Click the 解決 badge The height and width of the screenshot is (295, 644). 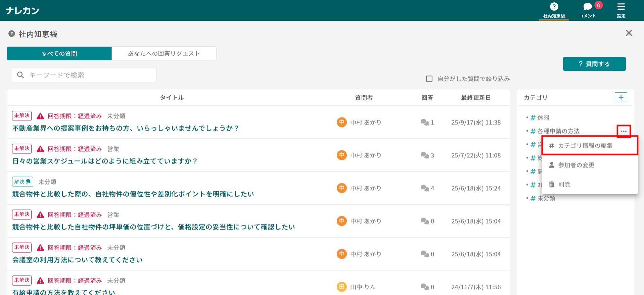click(x=22, y=182)
